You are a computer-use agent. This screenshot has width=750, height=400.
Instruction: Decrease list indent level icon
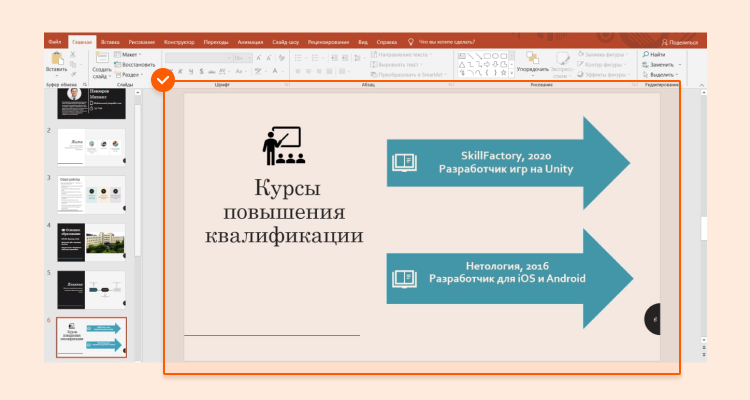click(x=334, y=58)
